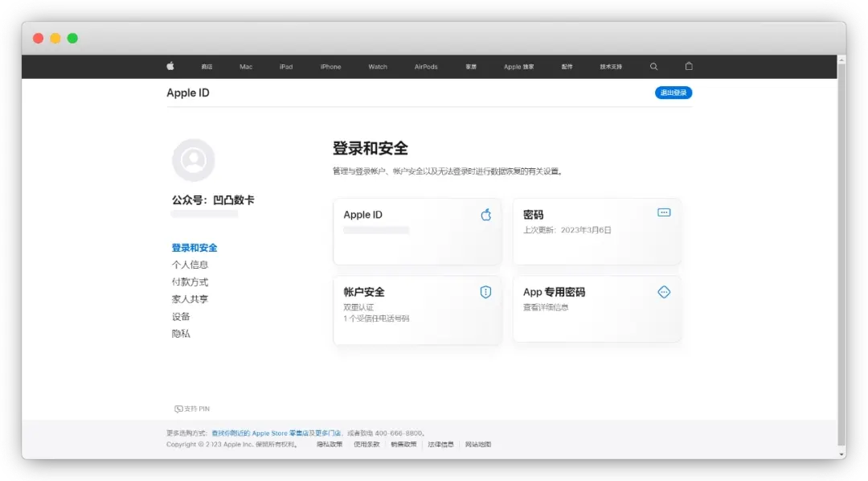
Task: Open the Watch navigation item
Action: pyautogui.click(x=378, y=67)
